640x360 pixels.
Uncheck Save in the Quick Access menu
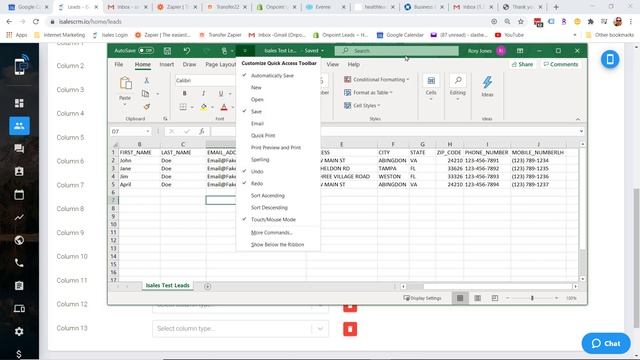(256, 111)
